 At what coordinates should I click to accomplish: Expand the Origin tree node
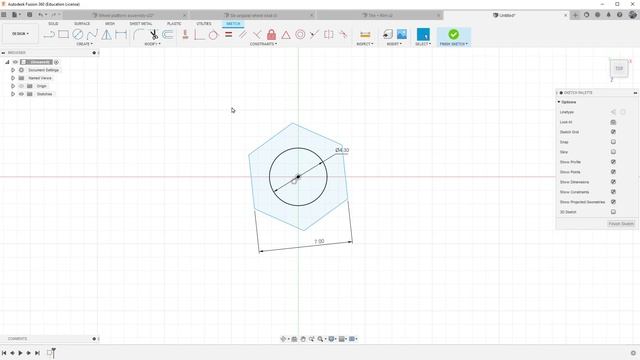[x=13, y=86]
